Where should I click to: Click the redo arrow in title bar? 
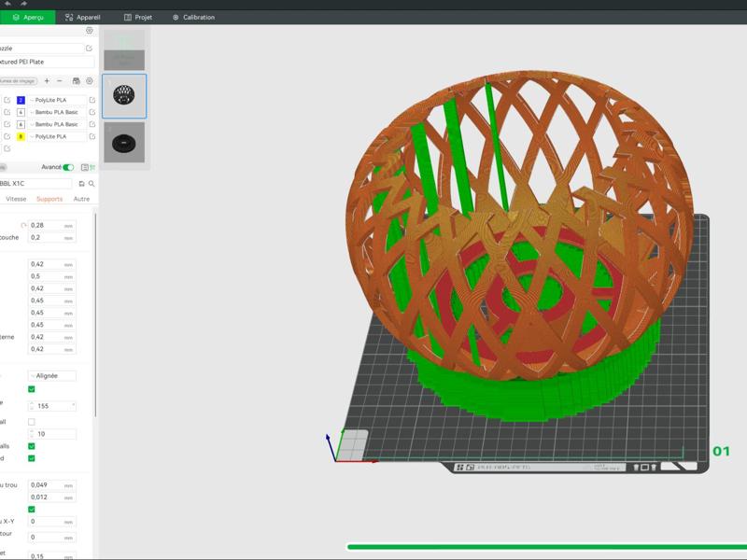click(x=23, y=4)
